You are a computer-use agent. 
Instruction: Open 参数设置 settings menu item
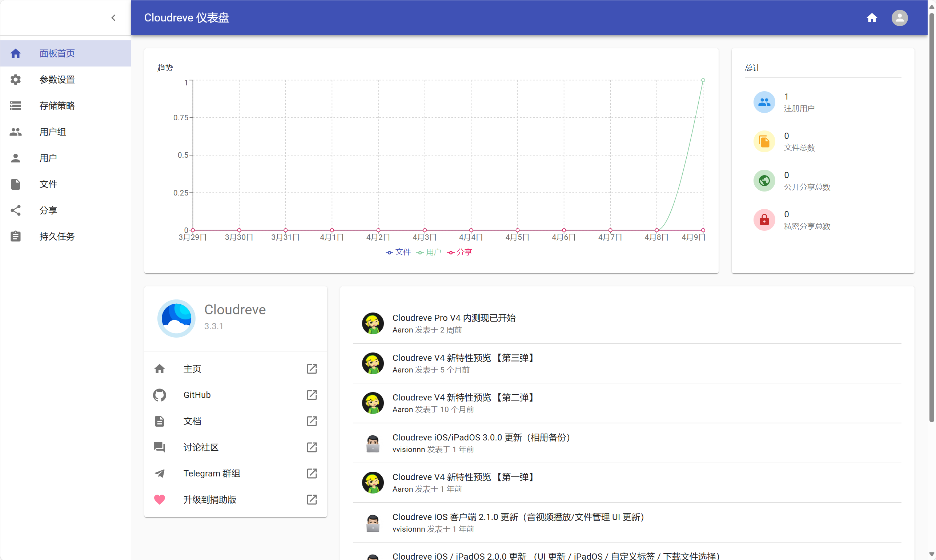(x=57, y=80)
